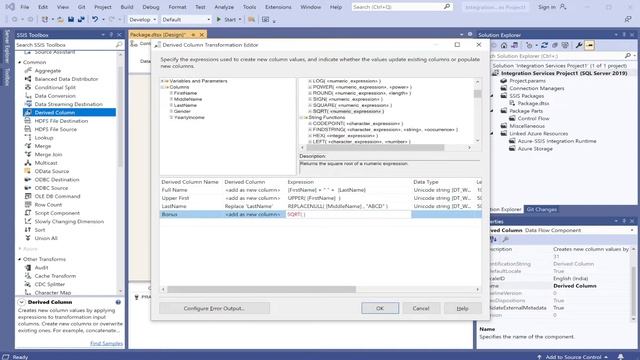Viewport: 640px width, 360px height.
Task: Click Bonus row Expression cell
Action: pyautogui.click(x=349, y=214)
